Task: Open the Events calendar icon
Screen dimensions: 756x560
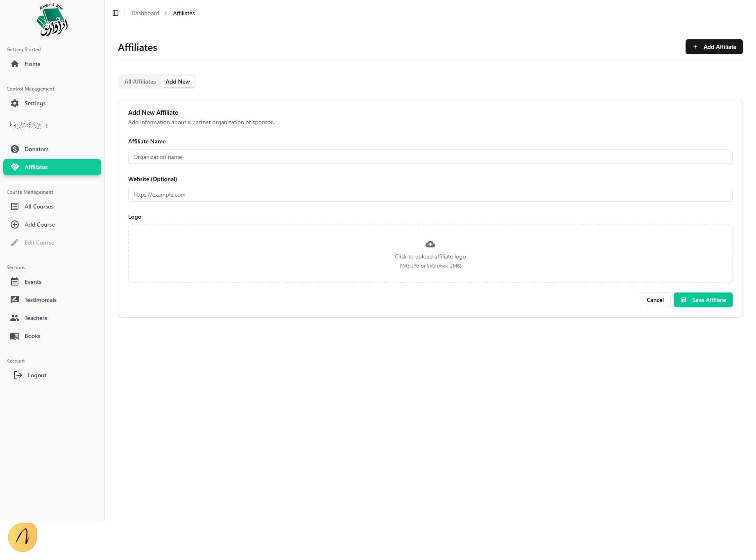Action: point(15,282)
